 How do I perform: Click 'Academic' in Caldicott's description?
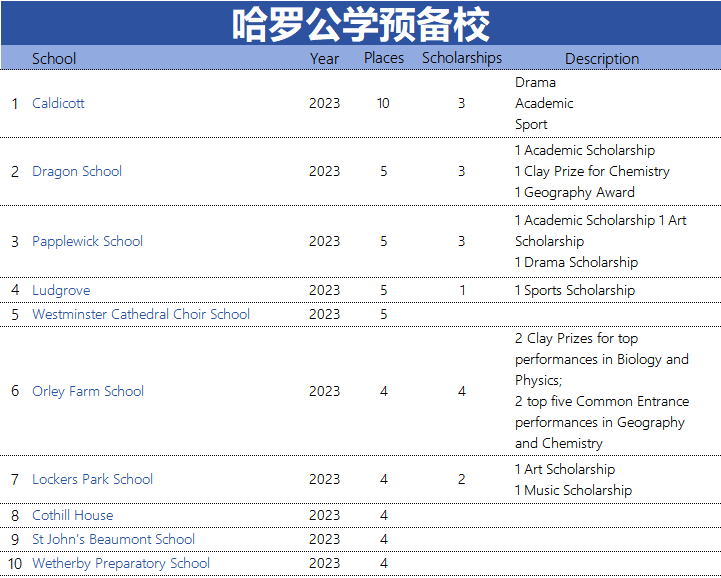(x=544, y=103)
